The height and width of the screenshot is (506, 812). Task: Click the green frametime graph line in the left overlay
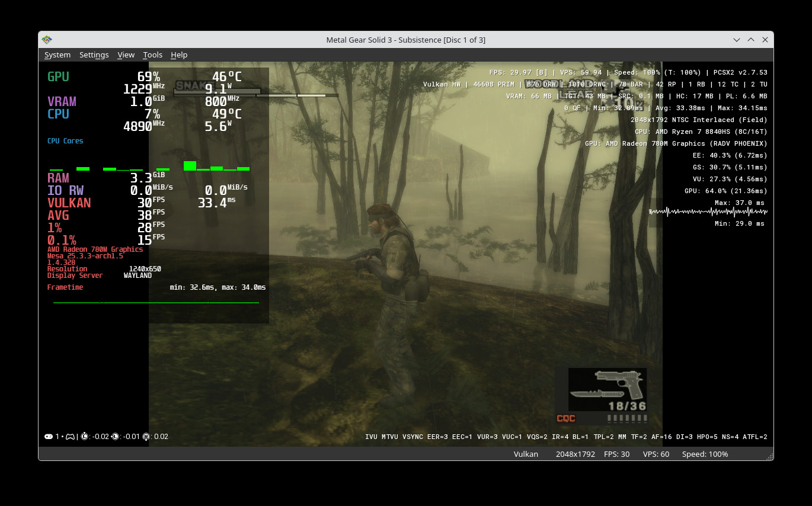click(156, 303)
